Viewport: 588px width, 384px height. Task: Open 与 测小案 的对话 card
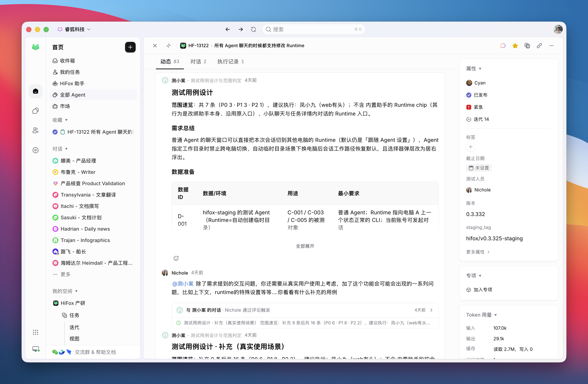point(305,310)
